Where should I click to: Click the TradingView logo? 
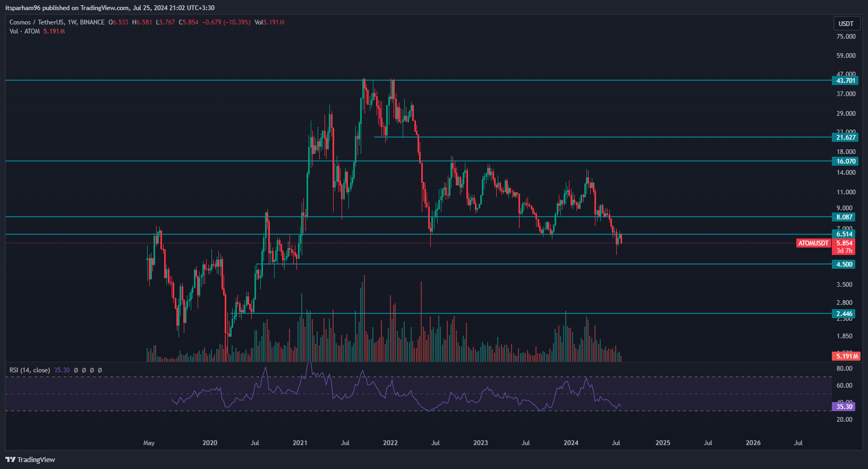(30, 459)
